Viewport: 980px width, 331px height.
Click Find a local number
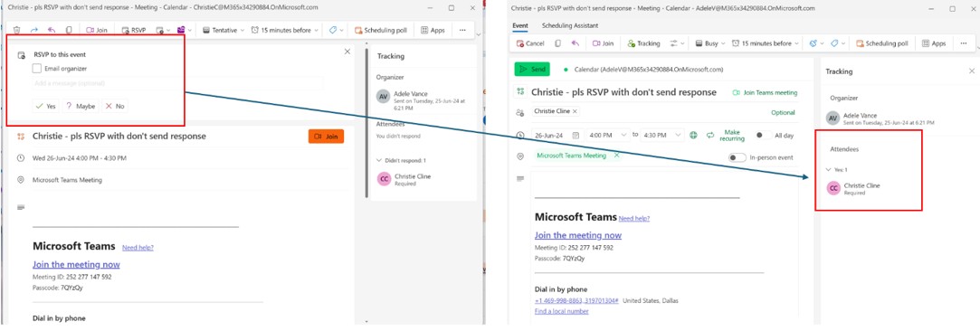561,311
